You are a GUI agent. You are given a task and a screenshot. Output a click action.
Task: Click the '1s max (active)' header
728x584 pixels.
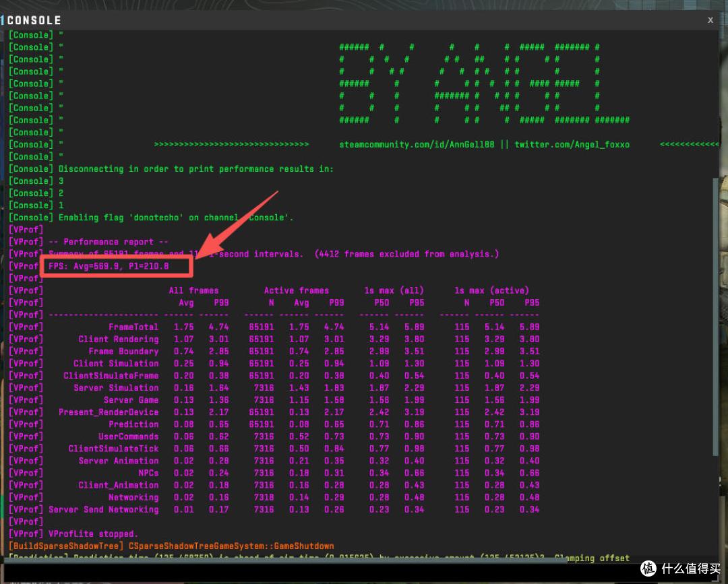click(x=491, y=290)
